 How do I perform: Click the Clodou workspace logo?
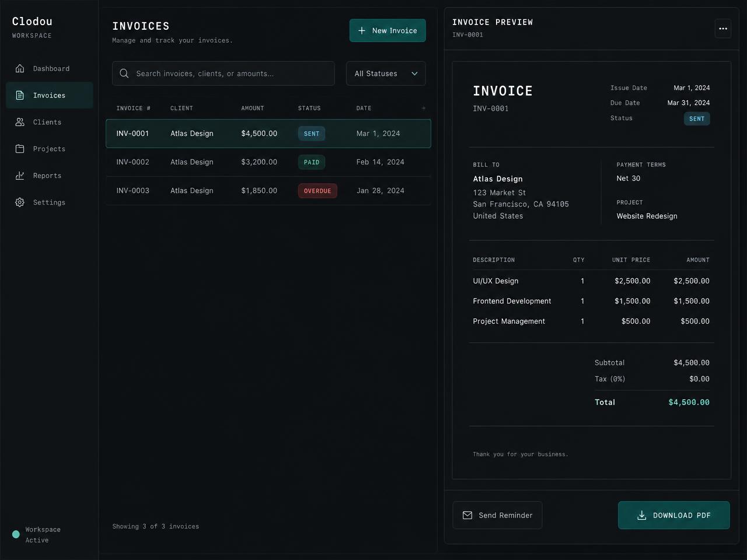32,22
